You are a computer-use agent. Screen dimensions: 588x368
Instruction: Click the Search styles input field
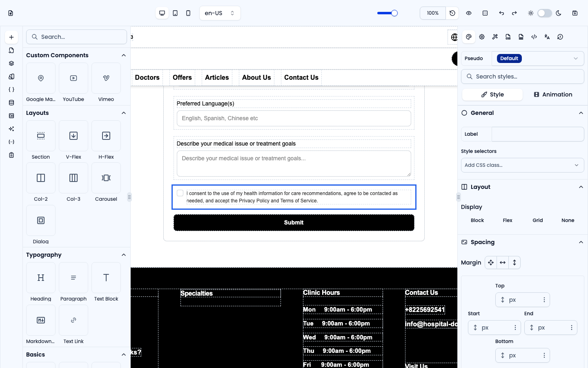click(x=523, y=76)
